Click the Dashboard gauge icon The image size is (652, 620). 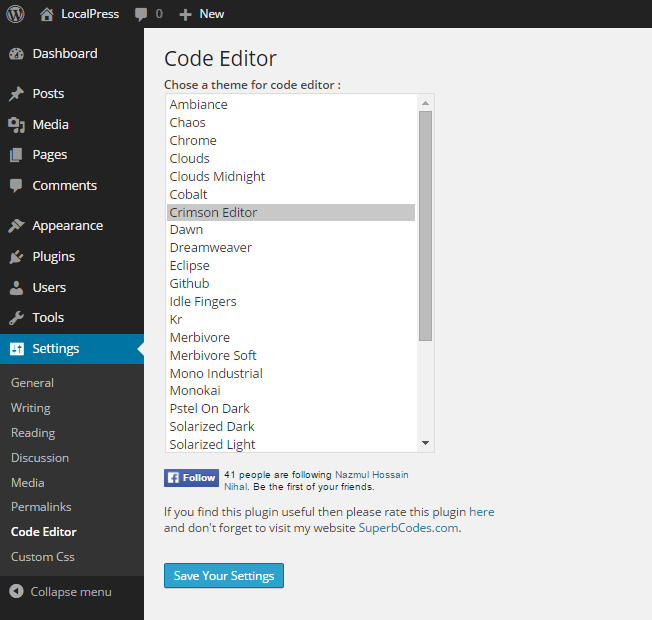tap(17, 54)
